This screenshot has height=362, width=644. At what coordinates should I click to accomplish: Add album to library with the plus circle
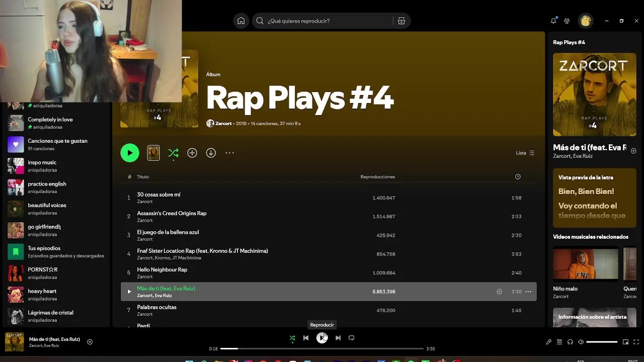(x=192, y=153)
